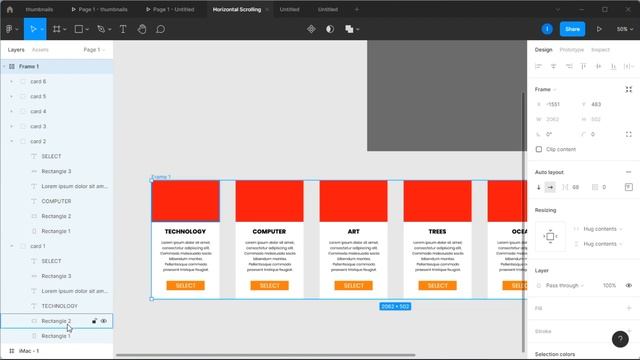
Task: Expand the card 3 layer group
Action: pyautogui.click(x=11, y=127)
